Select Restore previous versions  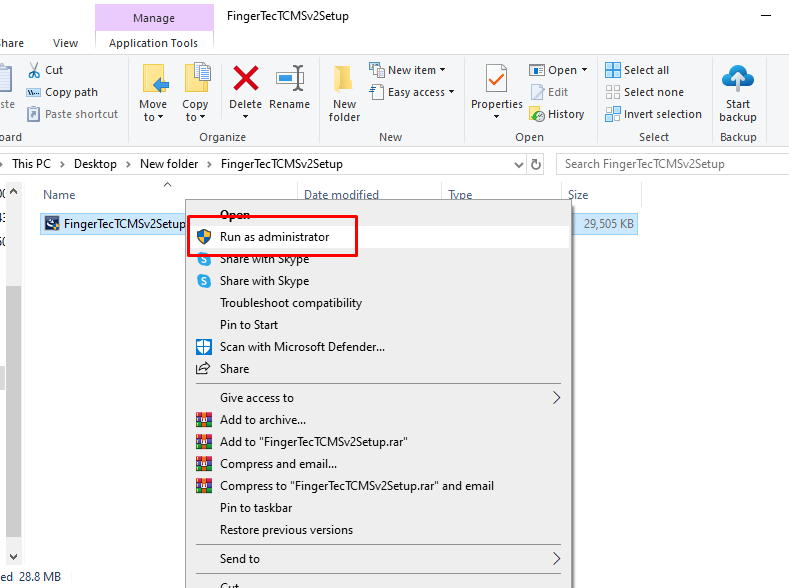(378, 530)
